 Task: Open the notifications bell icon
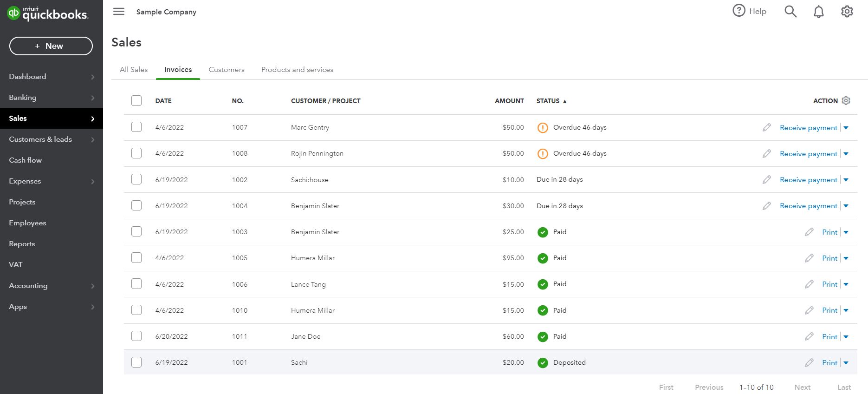819,12
